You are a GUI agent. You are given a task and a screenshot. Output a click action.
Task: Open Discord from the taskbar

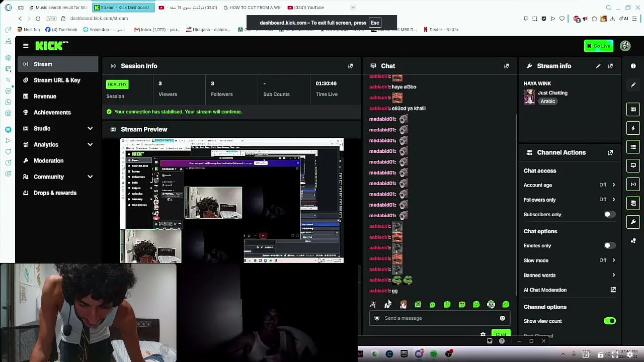pos(419,354)
